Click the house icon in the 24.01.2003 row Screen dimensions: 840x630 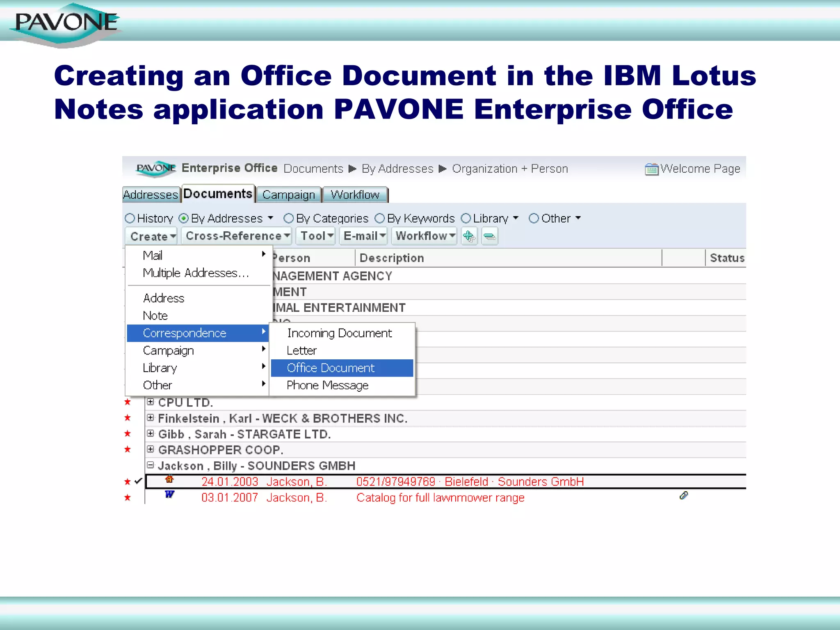tap(169, 479)
